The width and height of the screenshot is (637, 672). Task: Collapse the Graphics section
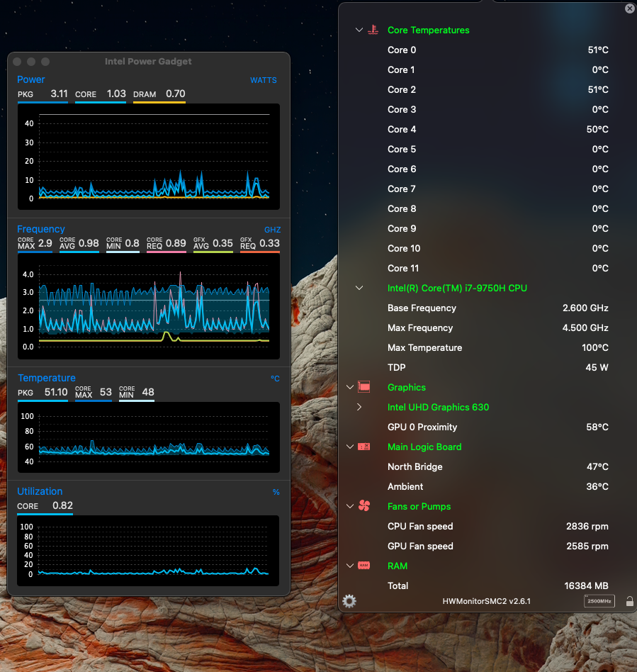click(x=350, y=387)
